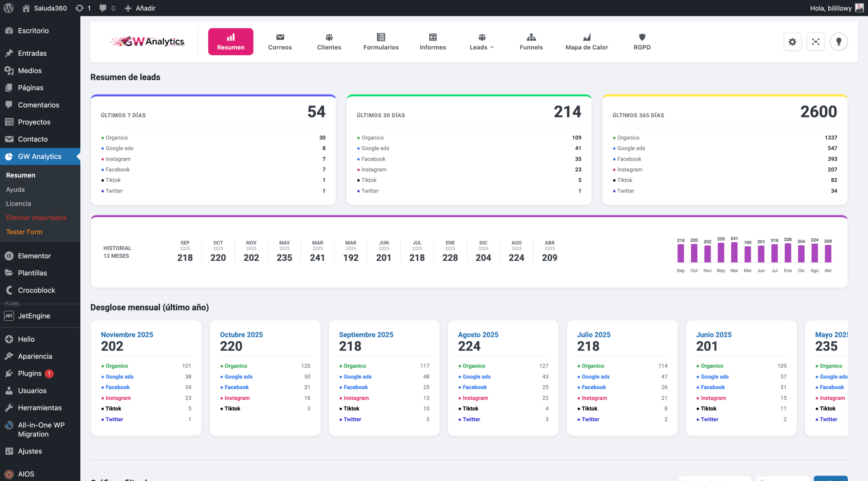Viewport: 868px width, 481px height.
Task: Toggle fullscreen with the expand arrows icon
Action: click(x=815, y=42)
